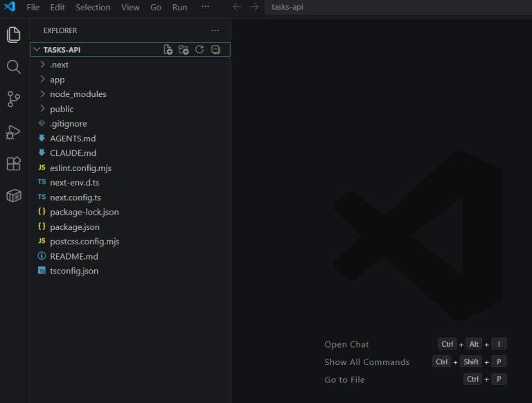Open the View menu
The image size is (532, 403).
[x=130, y=7]
